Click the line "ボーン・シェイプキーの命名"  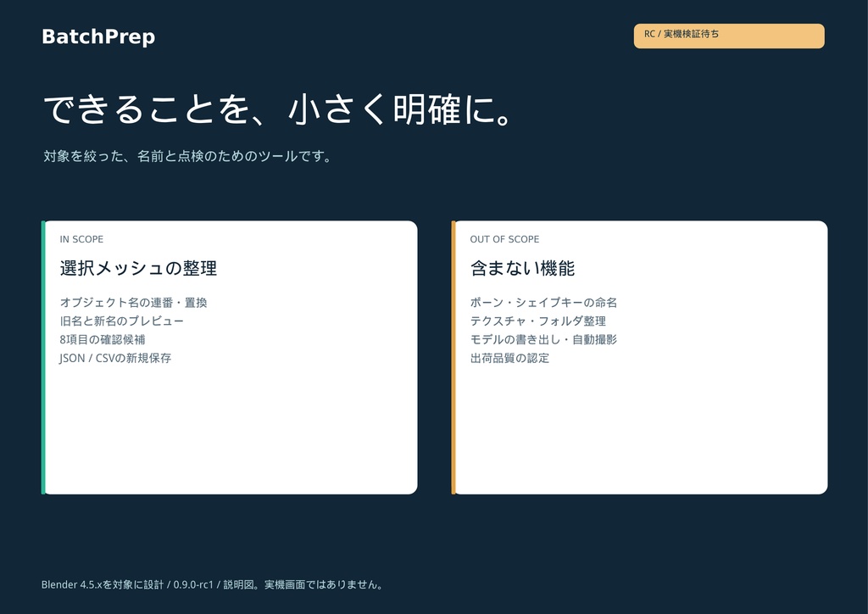(x=543, y=302)
